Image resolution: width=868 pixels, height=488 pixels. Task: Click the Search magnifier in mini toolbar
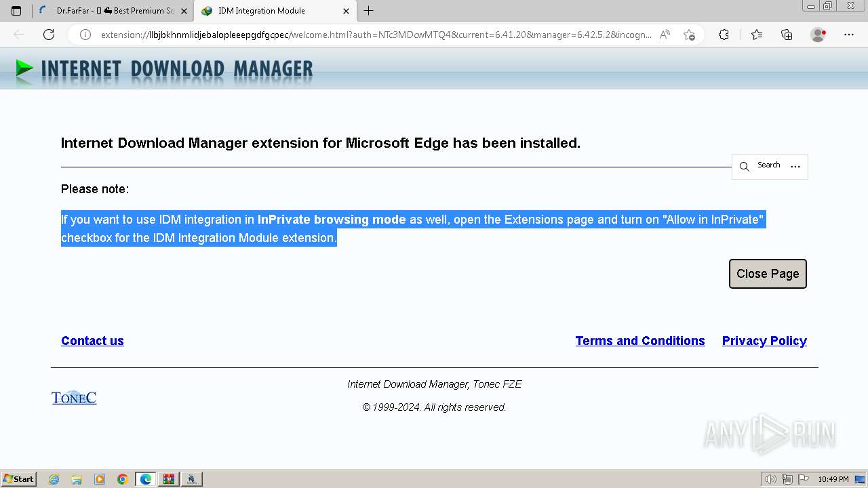[x=745, y=166]
